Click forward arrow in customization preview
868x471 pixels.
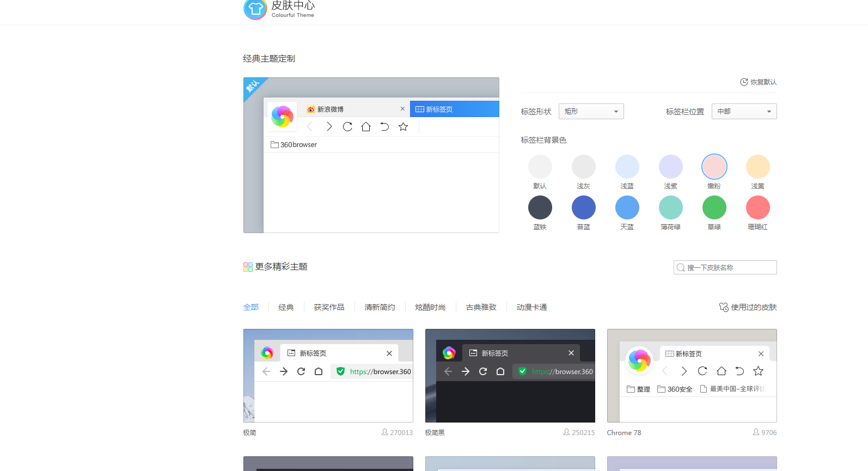coord(329,127)
